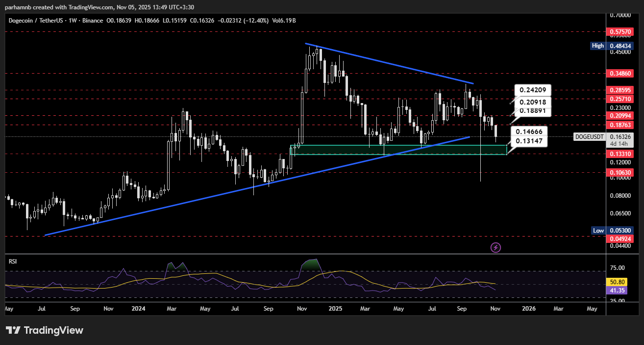The image size is (644, 345).
Task: Click the purple lightning bolt icon
Action: coord(495,247)
